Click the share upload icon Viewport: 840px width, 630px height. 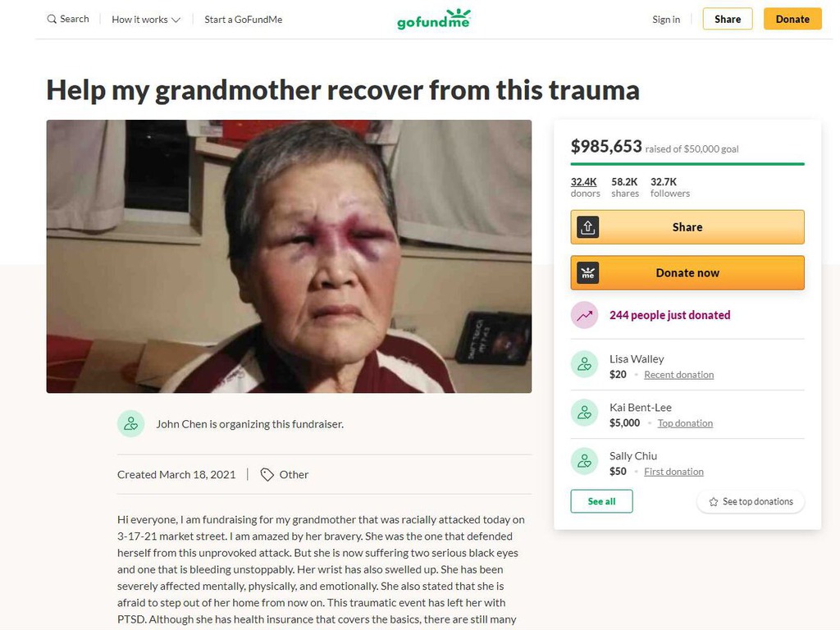click(x=587, y=227)
